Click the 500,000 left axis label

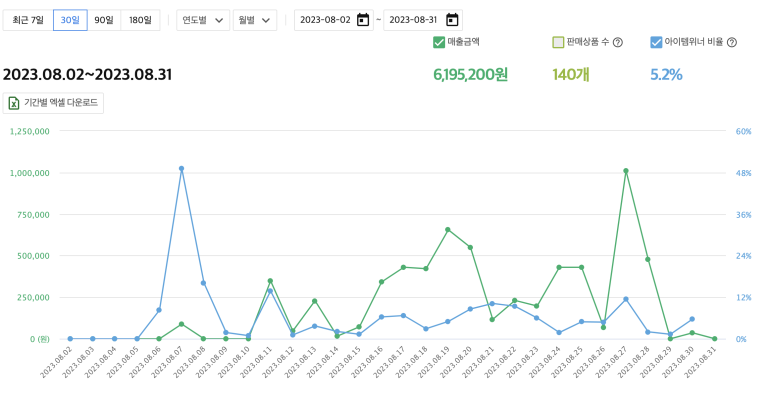coord(33,256)
